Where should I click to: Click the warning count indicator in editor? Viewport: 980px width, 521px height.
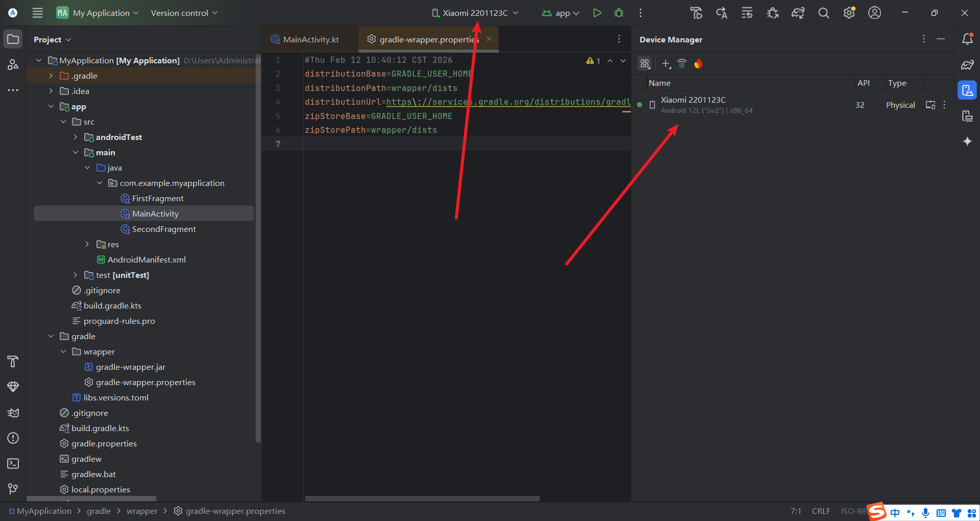pyautogui.click(x=593, y=61)
